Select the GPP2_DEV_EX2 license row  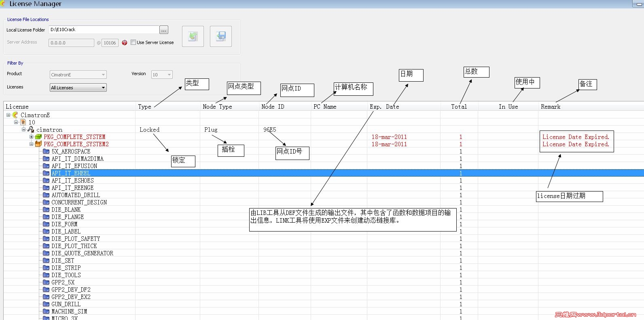point(324,297)
